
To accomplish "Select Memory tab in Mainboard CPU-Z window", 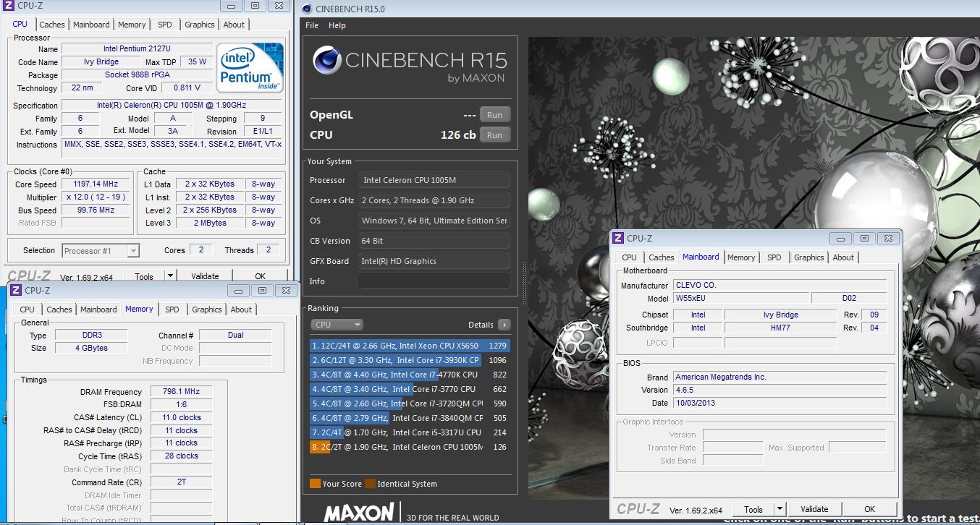I will [x=741, y=257].
